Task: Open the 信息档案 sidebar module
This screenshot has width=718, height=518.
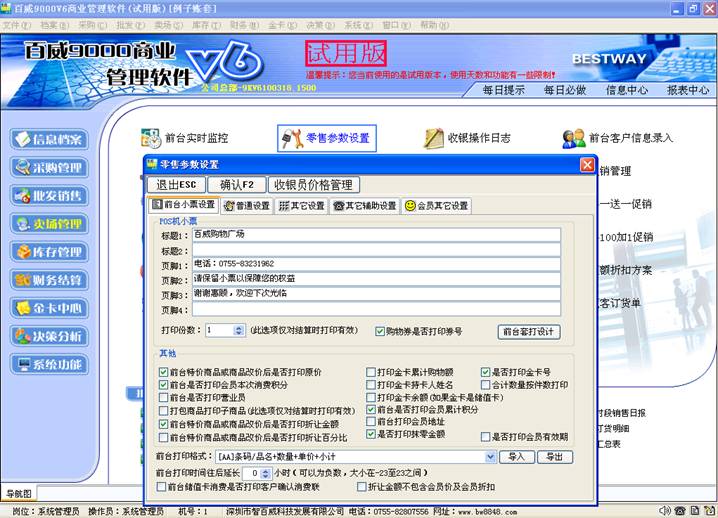Action: point(49,139)
